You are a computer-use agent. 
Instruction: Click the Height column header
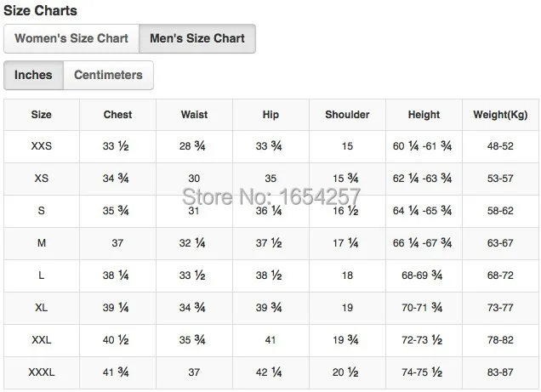tap(424, 115)
